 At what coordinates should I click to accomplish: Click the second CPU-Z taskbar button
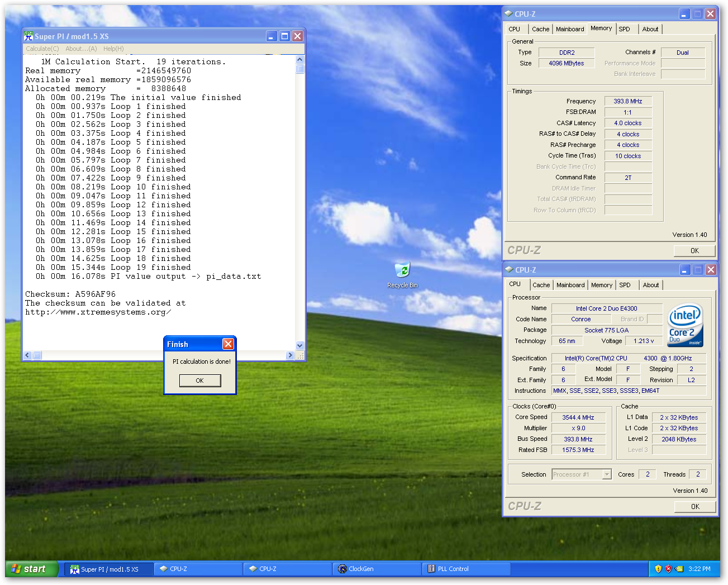(287, 569)
